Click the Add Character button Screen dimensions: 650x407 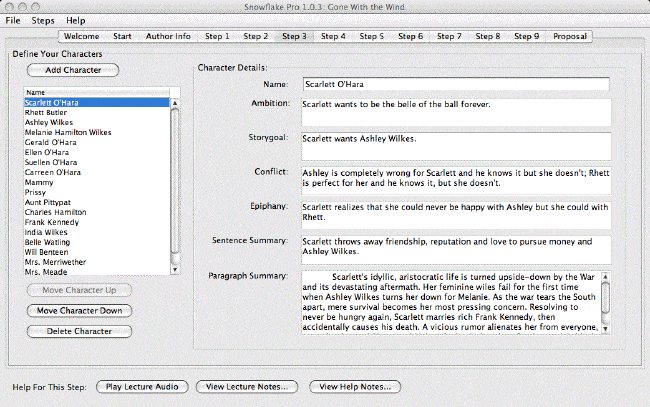[x=73, y=70]
